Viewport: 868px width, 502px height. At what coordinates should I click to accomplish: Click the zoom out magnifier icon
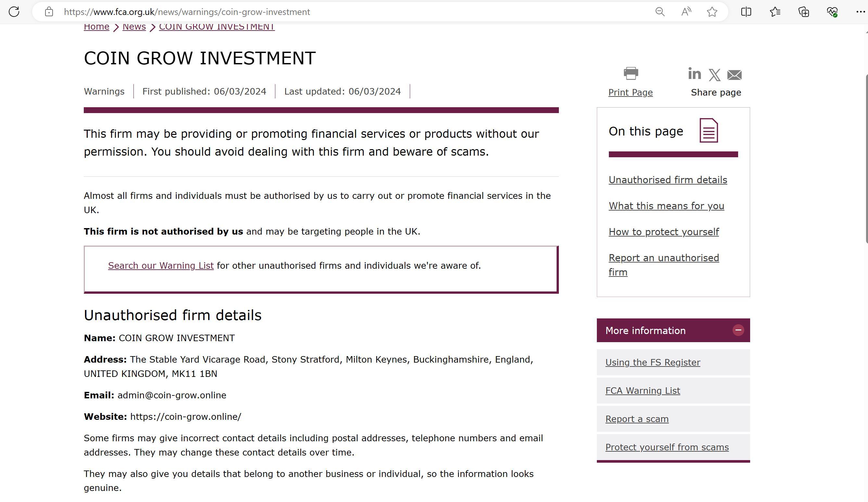pyautogui.click(x=660, y=12)
